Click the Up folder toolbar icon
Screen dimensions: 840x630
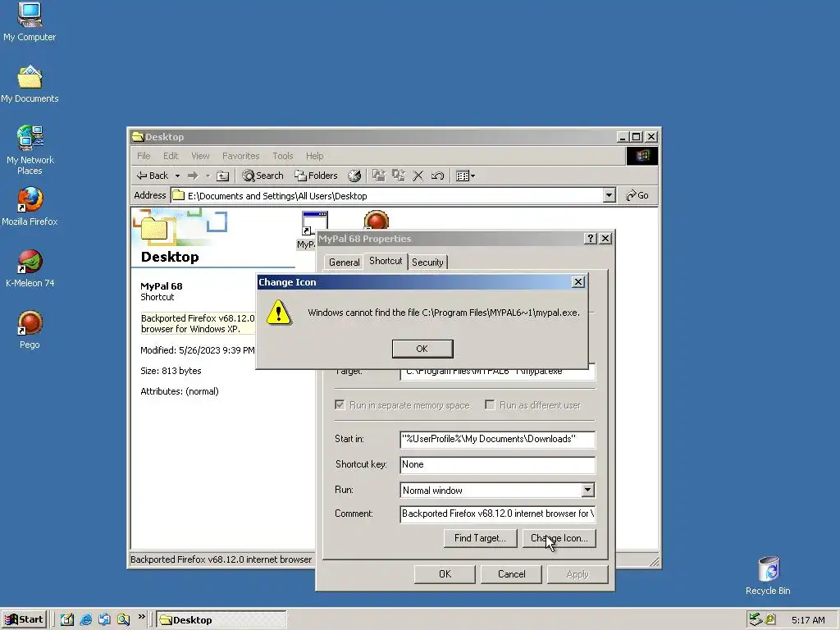tap(223, 176)
